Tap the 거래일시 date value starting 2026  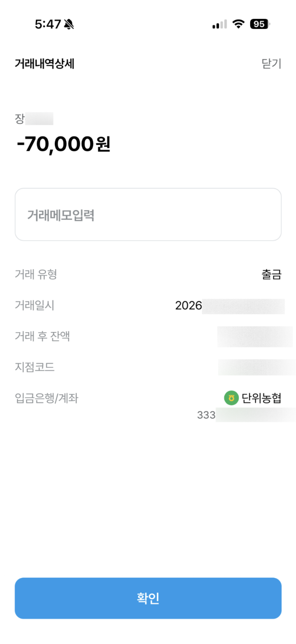230,306
